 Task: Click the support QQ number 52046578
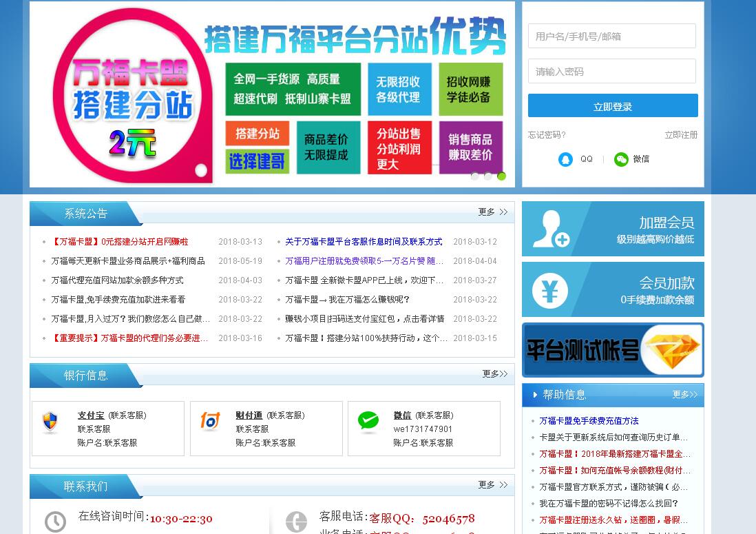click(x=448, y=519)
